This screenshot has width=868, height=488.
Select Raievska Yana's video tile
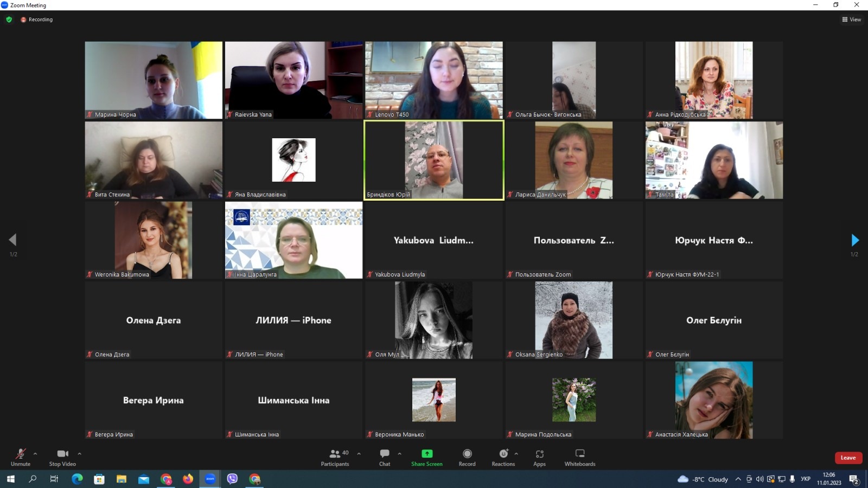(293, 80)
